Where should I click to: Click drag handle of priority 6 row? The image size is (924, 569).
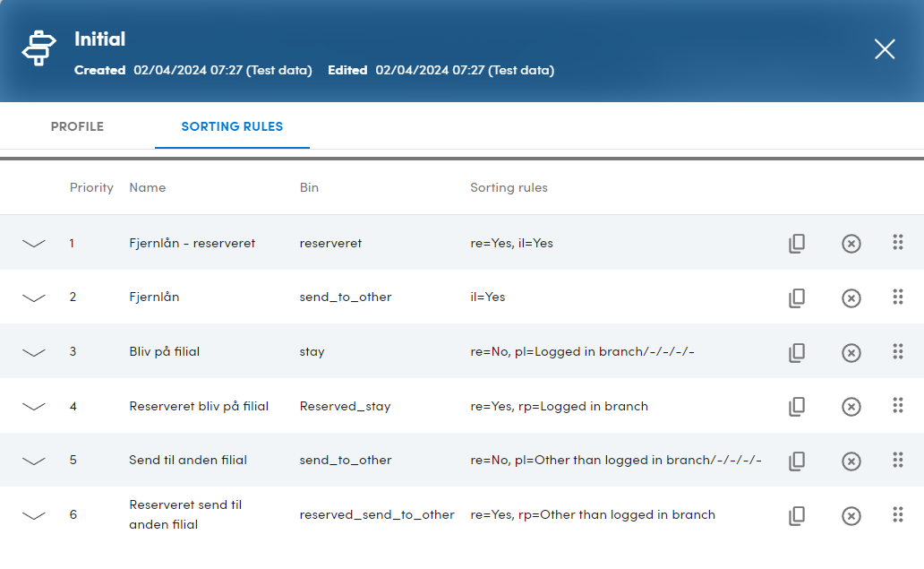pyautogui.click(x=897, y=514)
